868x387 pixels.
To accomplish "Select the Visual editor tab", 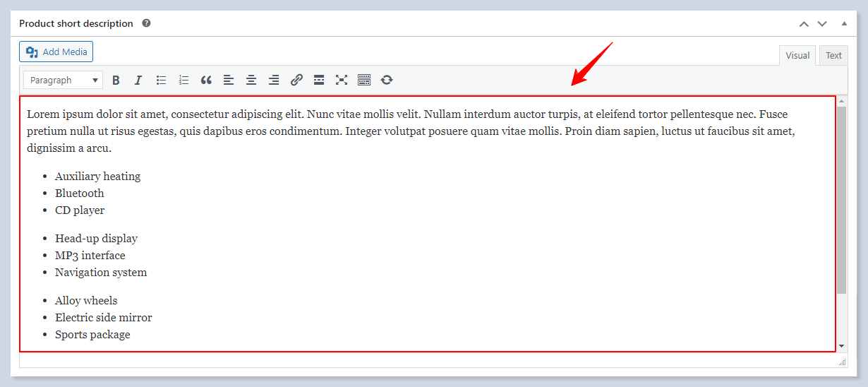I will tap(797, 56).
